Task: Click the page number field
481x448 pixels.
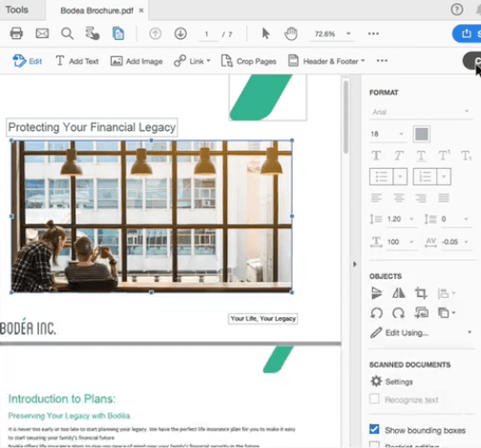Action: [207, 33]
